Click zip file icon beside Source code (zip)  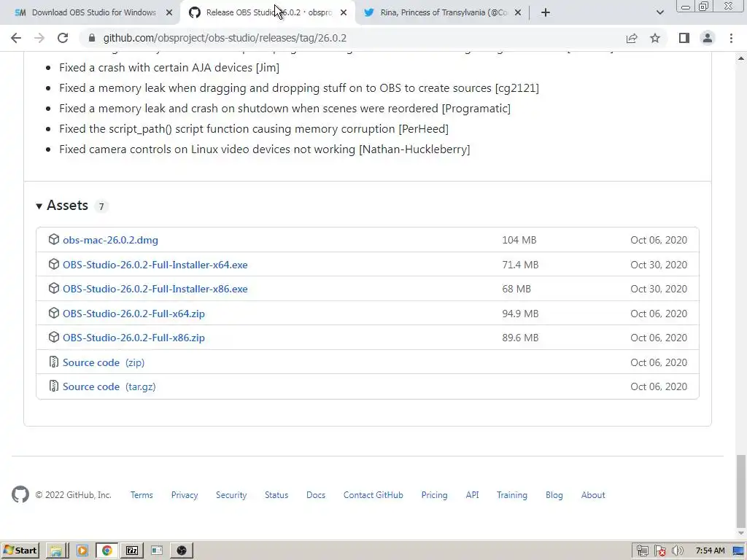(x=54, y=362)
